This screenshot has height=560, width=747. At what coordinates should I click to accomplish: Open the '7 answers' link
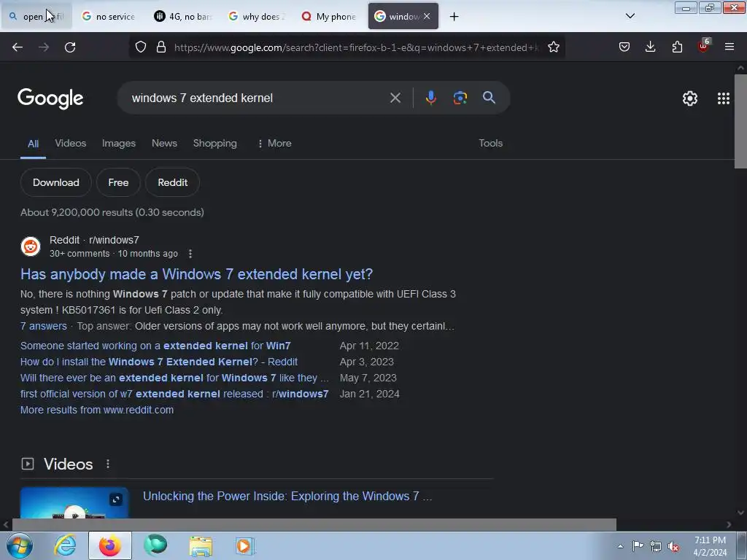coord(43,326)
